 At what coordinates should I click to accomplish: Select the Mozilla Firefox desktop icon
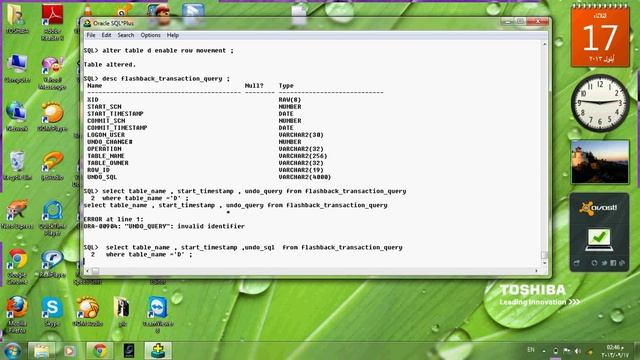click(x=17, y=314)
